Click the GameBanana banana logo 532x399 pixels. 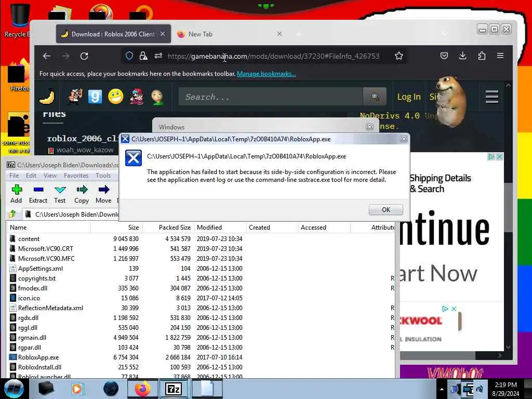(47, 97)
